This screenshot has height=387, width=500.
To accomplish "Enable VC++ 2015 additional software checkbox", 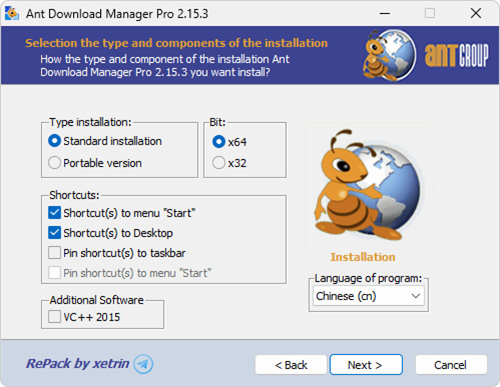I will click(x=54, y=317).
